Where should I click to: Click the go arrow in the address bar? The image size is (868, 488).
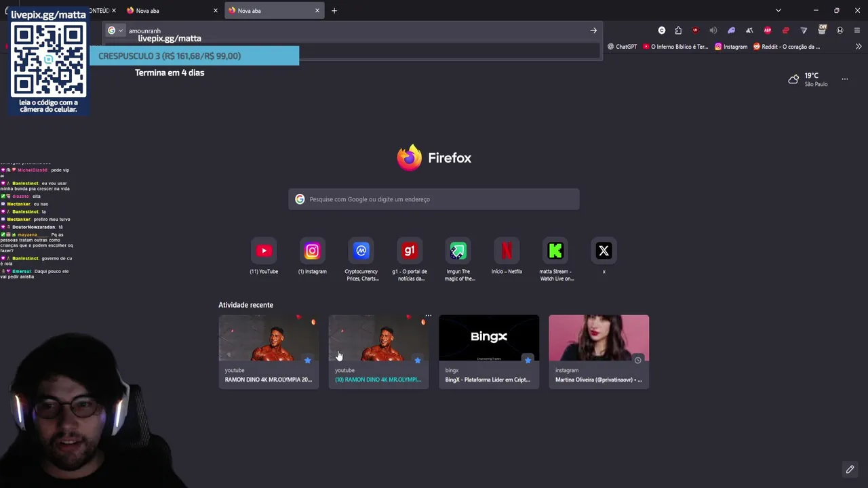(593, 30)
